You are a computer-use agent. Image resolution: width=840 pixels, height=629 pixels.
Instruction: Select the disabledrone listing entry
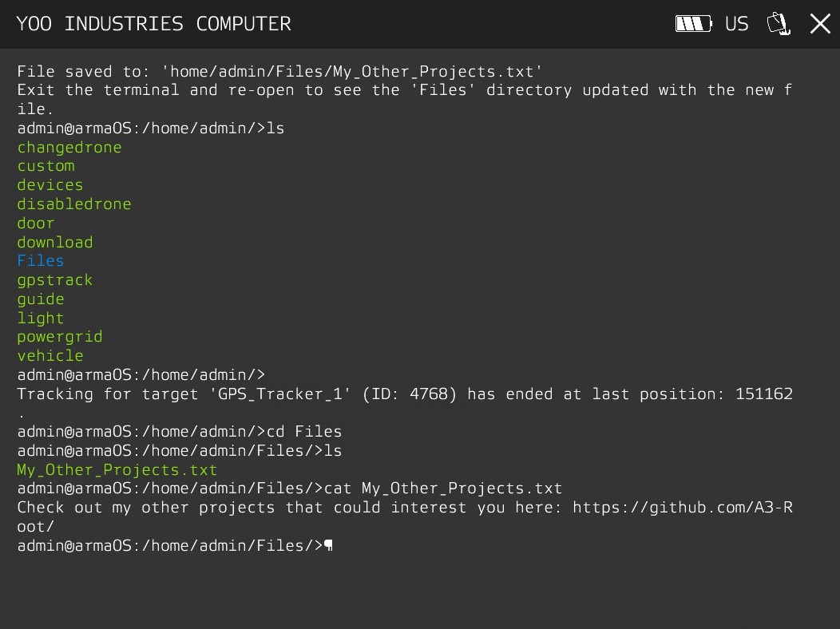[74, 204]
